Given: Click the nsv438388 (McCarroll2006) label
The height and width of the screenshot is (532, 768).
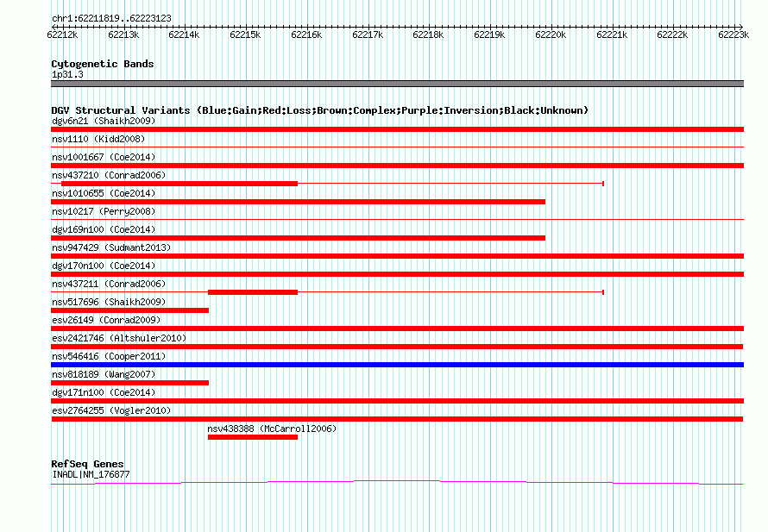Looking at the screenshot, I should coord(272,429).
